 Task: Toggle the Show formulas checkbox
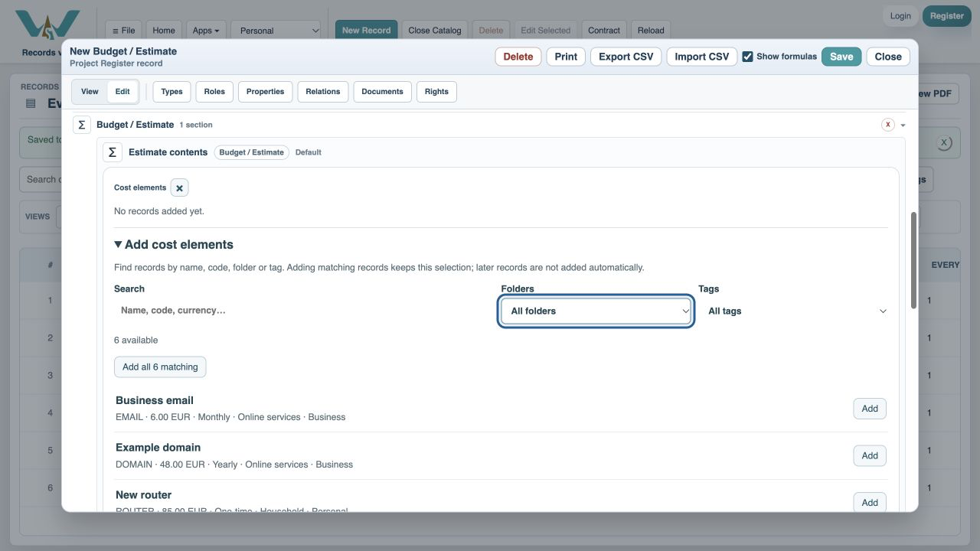[x=748, y=57]
